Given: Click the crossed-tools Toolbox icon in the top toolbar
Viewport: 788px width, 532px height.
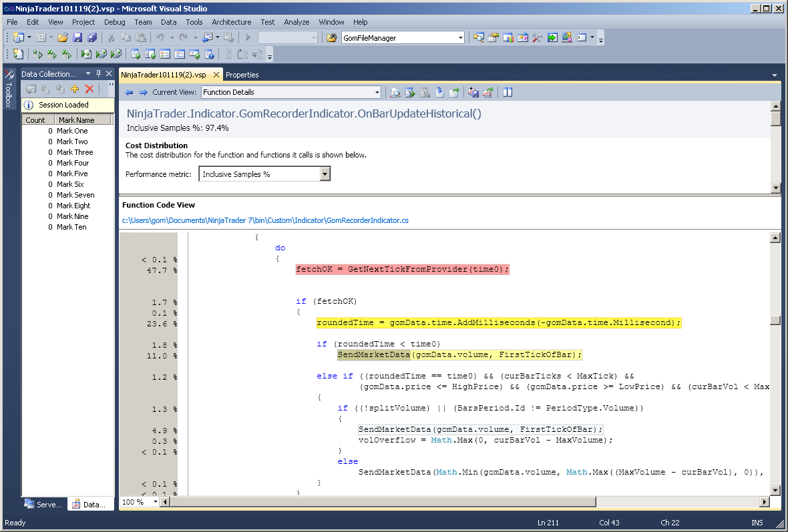Looking at the screenshot, I should [537, 37].
